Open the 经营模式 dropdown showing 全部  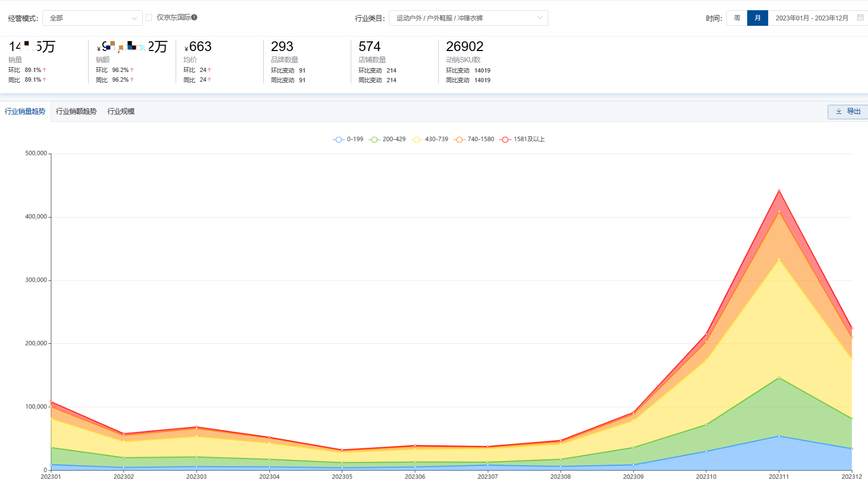click(x=92, y=18)
